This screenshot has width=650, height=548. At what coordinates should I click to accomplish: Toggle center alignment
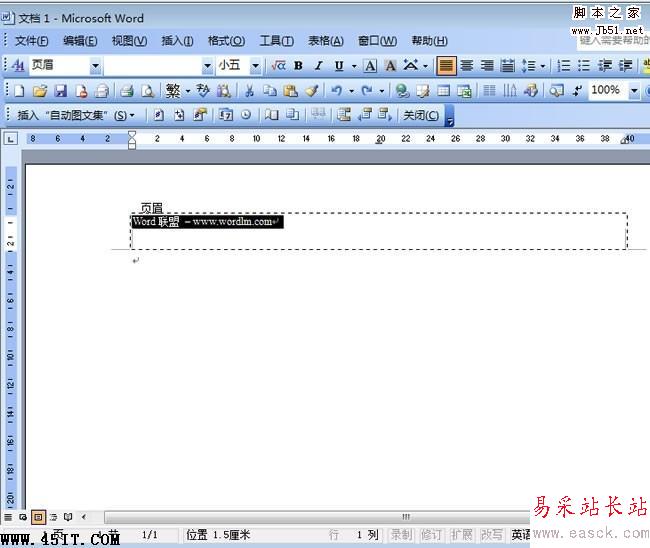pyautogui.click(x=467, y=65)
